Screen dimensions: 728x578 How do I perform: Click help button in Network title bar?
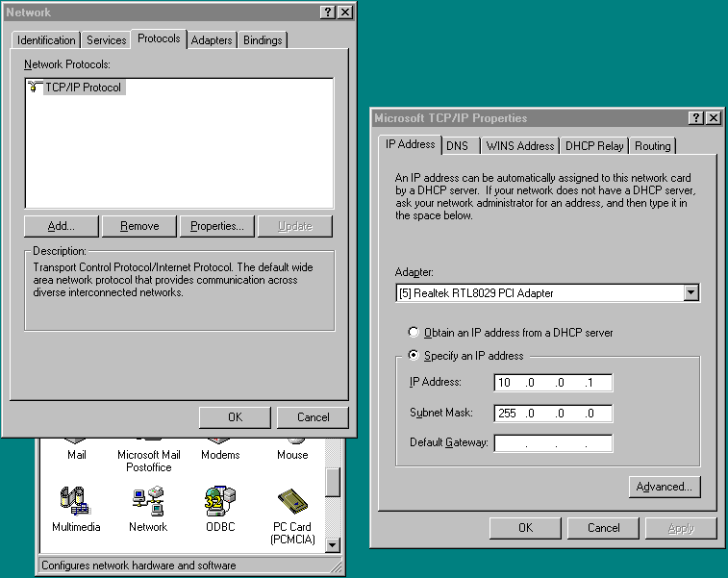pyautogui.click(x=328, y=13)
